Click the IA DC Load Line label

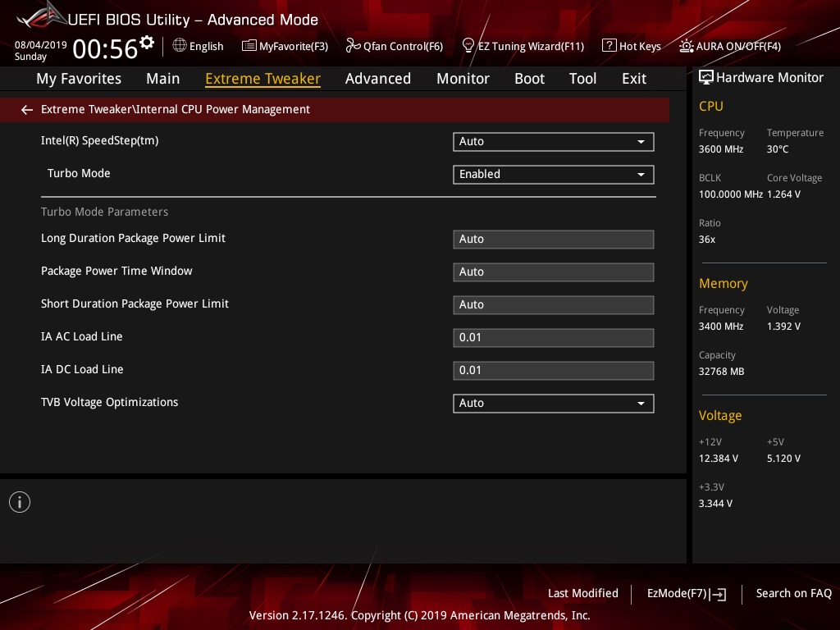click(82, 370)
